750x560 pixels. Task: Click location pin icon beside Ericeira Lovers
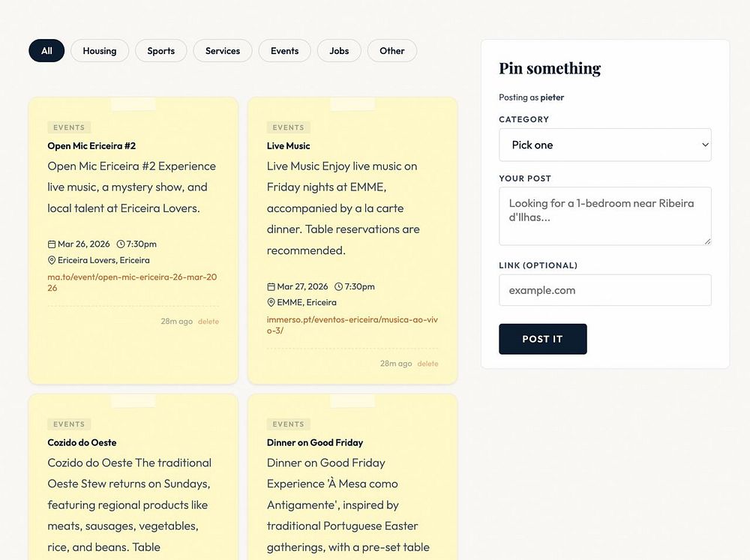tap(52, 261)
